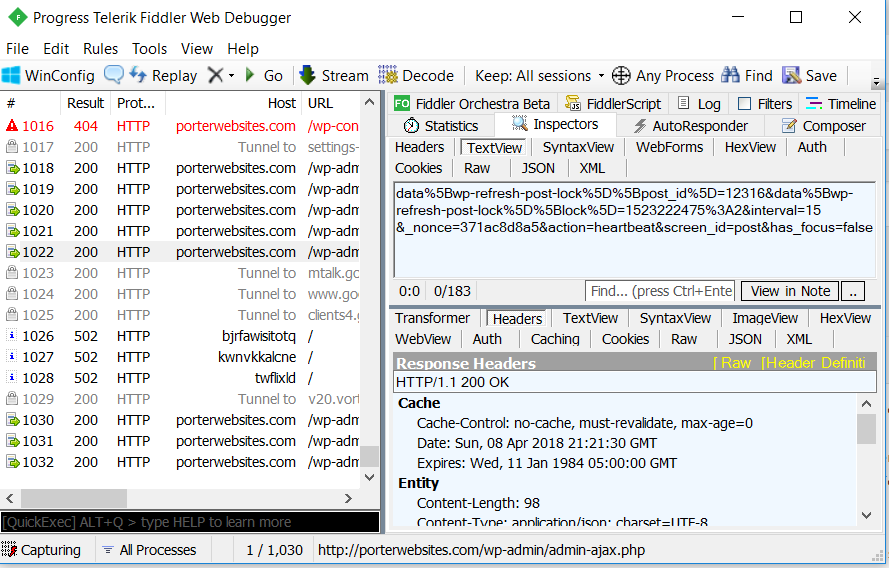The height and width of the screenshot is (568, 889).
Task: Switch to the Log tab
Action: click(x=699, y=104)
